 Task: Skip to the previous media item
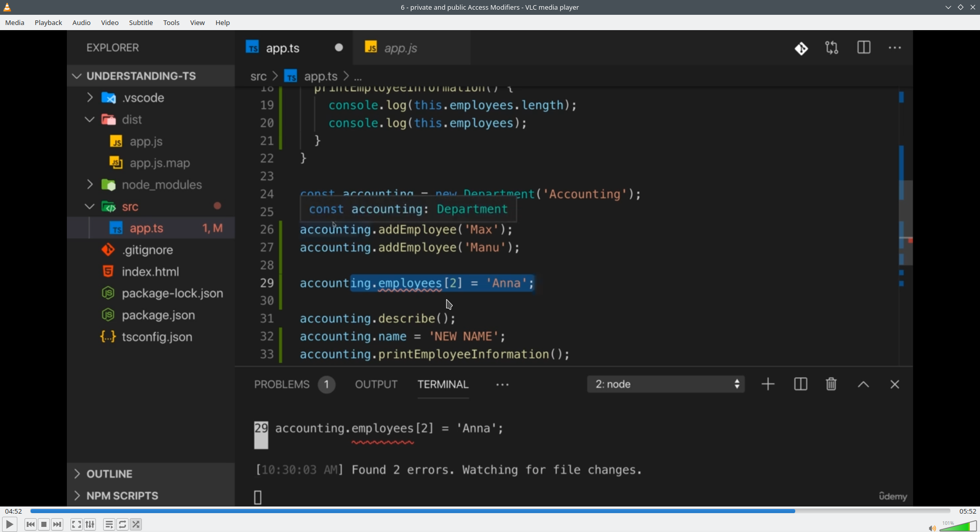[x=31, y=524]
